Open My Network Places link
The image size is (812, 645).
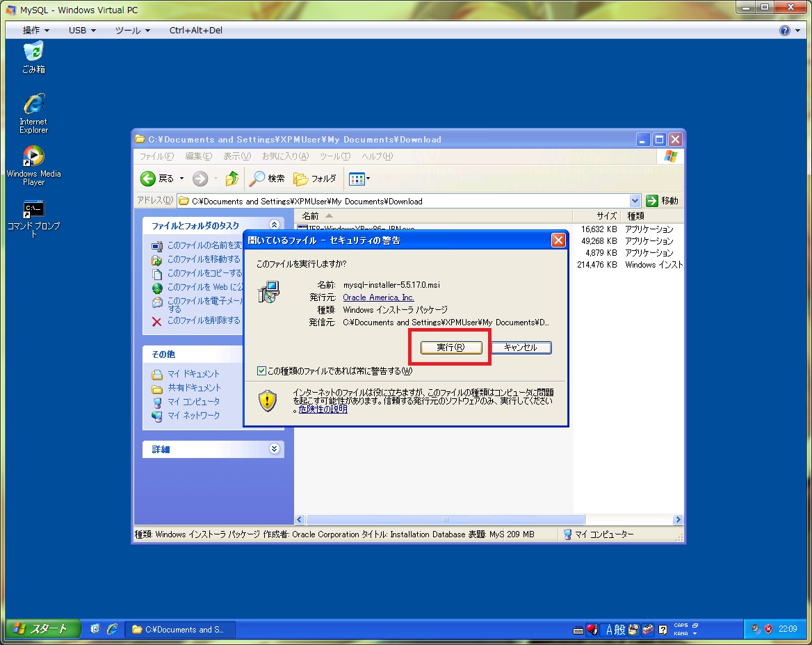click(x=186, y=416)
